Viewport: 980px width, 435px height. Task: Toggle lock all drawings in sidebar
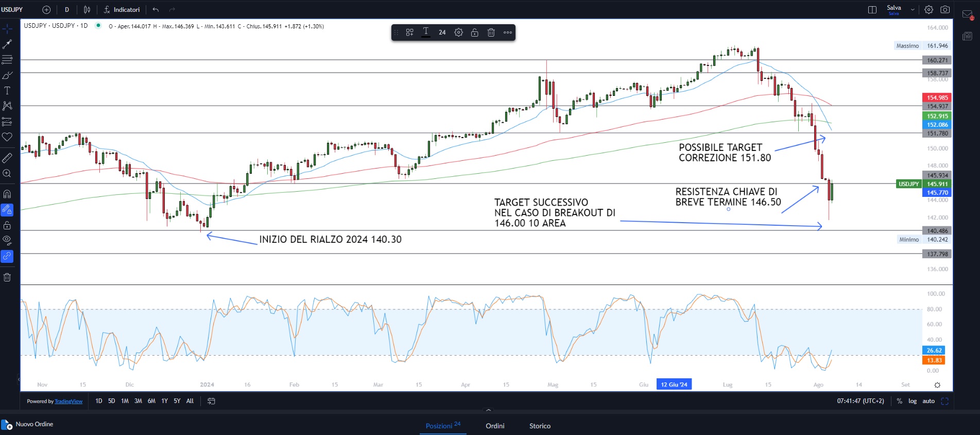[7, 225]
